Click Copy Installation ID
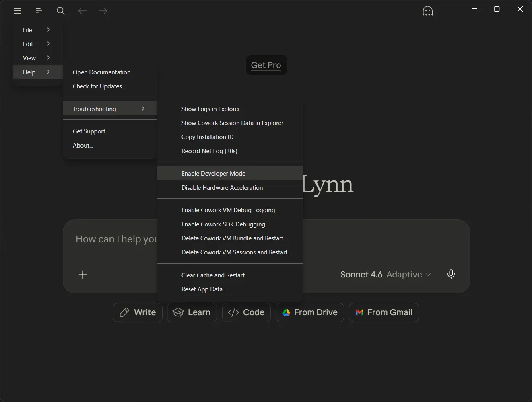This screenshot has width=532, height=402. point(230,137)
